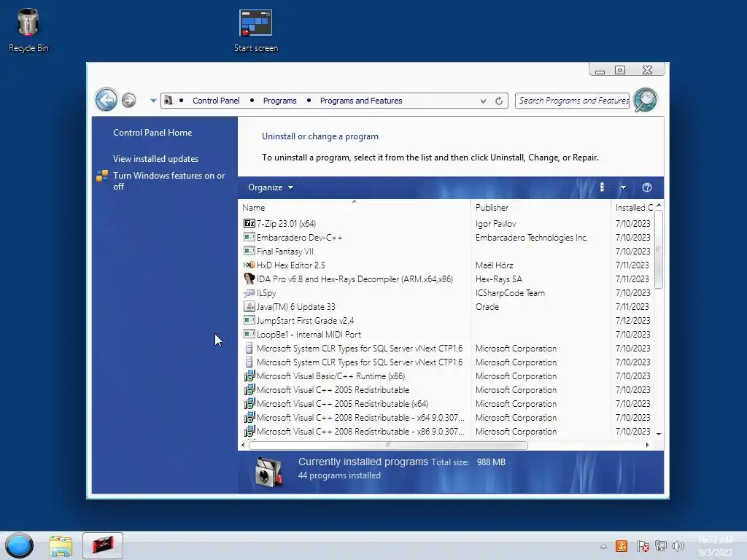This screenshot has height=560, width=747.
Task: Click the Action Center flag tray icon
Action: click(x=643, y=545)
